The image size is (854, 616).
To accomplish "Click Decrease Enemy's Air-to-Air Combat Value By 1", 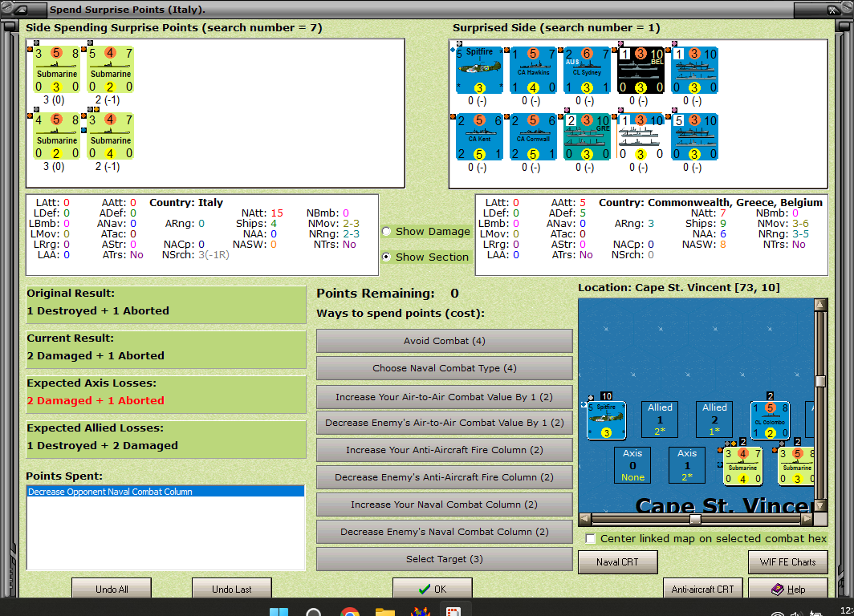I will (x=445, y=423).
